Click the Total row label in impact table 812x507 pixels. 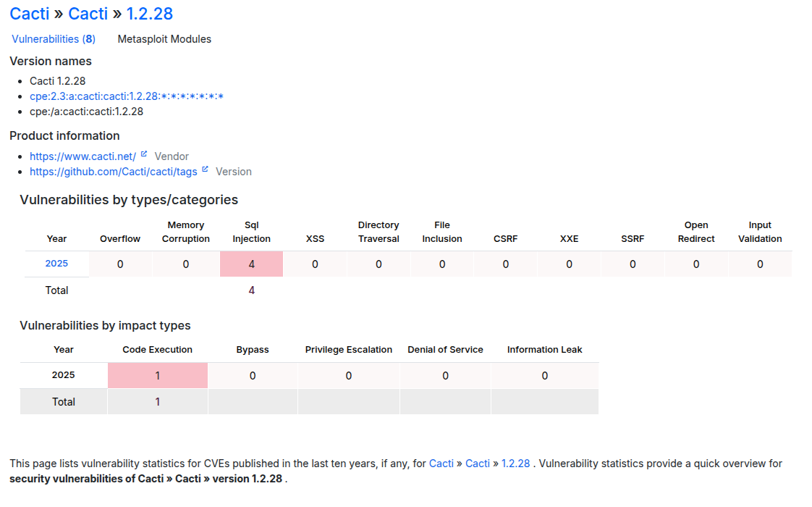pos(63,402)
